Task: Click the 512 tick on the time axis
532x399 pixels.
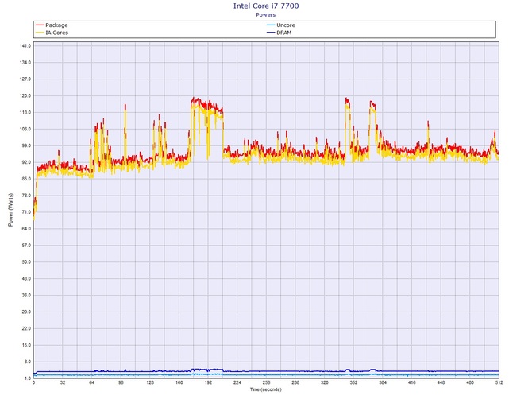Action: pyautogui.click(x=499, y=382)
